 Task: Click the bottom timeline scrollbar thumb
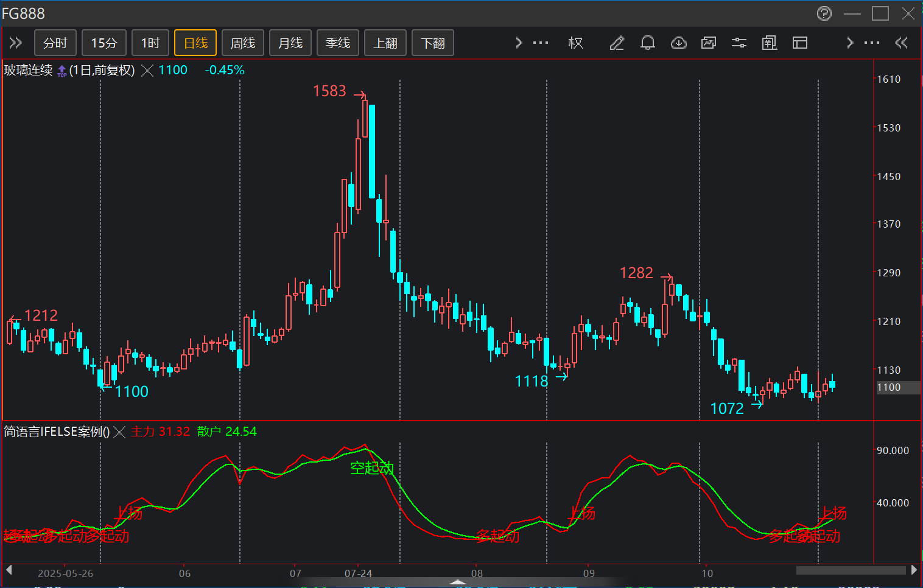click(851, 570)
